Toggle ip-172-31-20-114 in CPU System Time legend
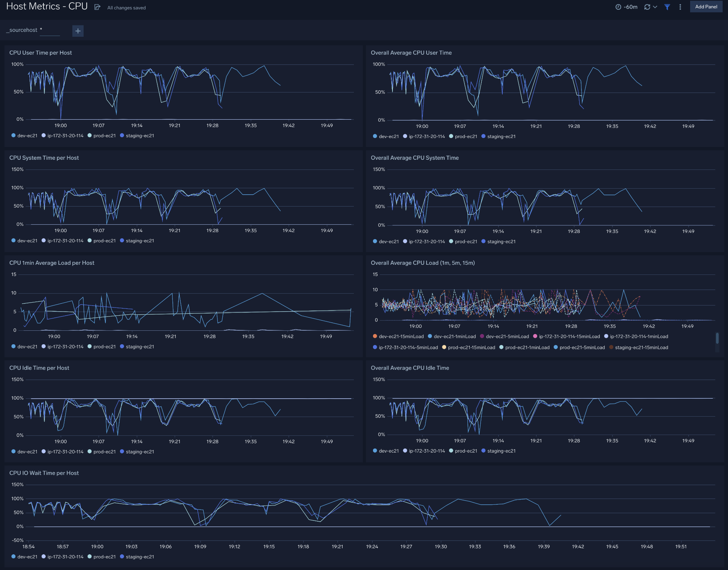This screenshot has width=728, height=570. [65, 240]
